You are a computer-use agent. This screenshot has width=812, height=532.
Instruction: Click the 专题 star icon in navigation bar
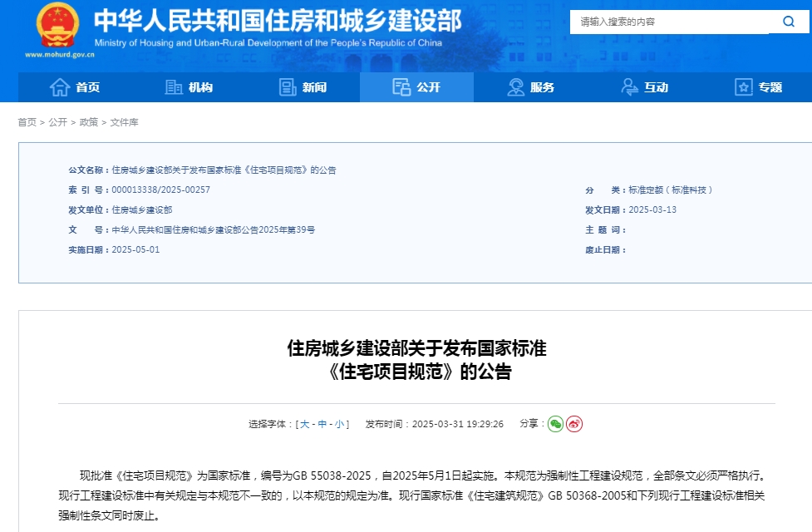[x=743, y=86]
